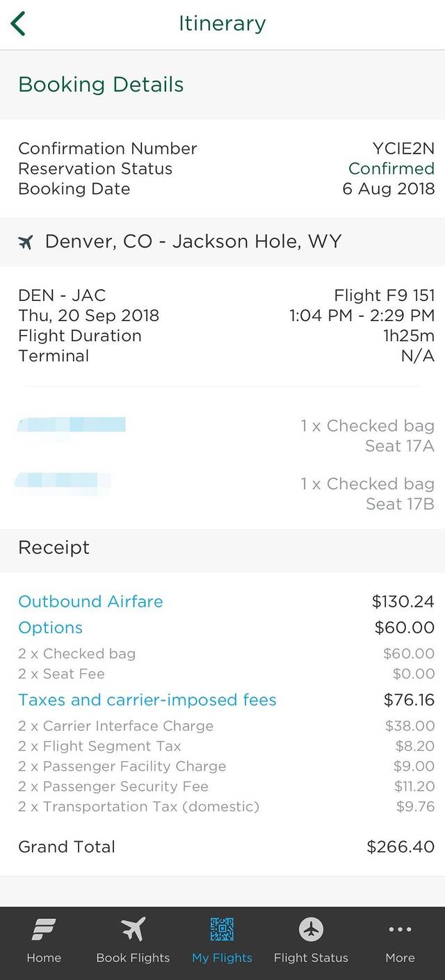Select the Book Flights tab label
This screenshot has height=980, width=445.
133,958
